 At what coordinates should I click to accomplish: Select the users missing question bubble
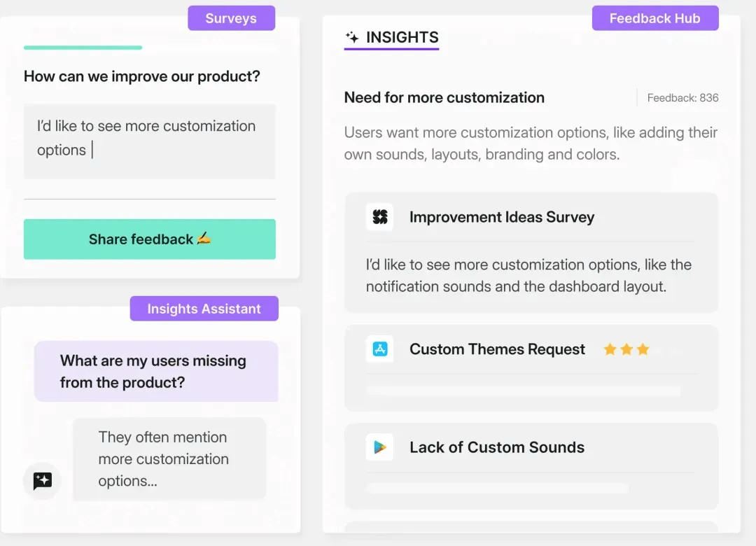[x=156, y=372]
